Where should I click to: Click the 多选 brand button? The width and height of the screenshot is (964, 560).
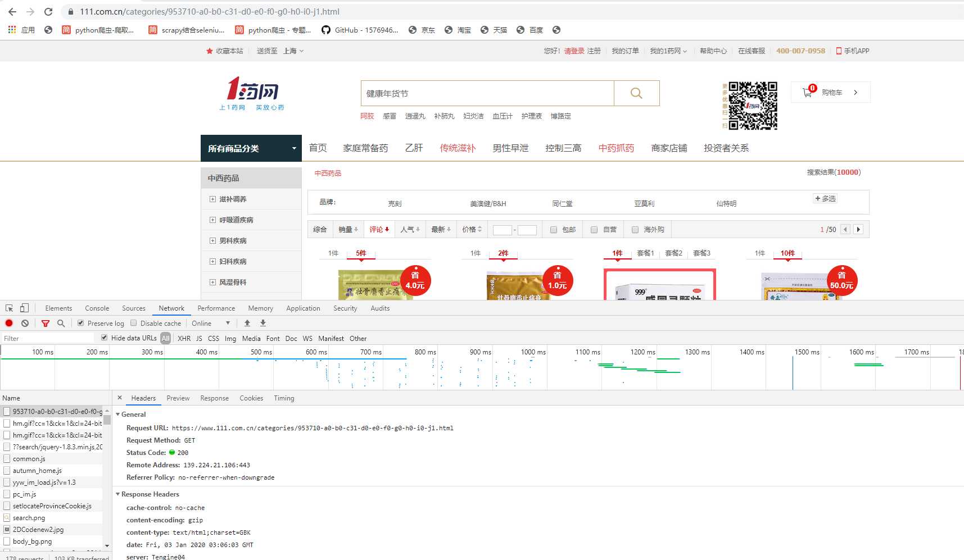click(825, 198)
